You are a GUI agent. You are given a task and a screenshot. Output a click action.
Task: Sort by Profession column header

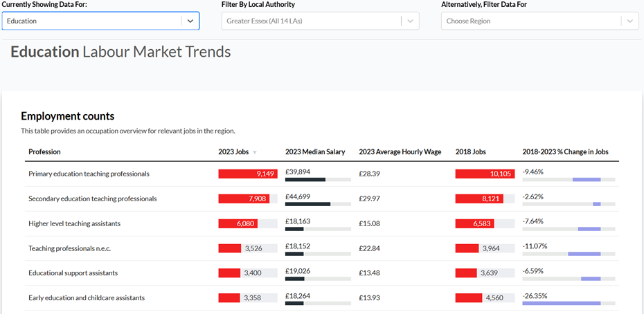(44, 151)
